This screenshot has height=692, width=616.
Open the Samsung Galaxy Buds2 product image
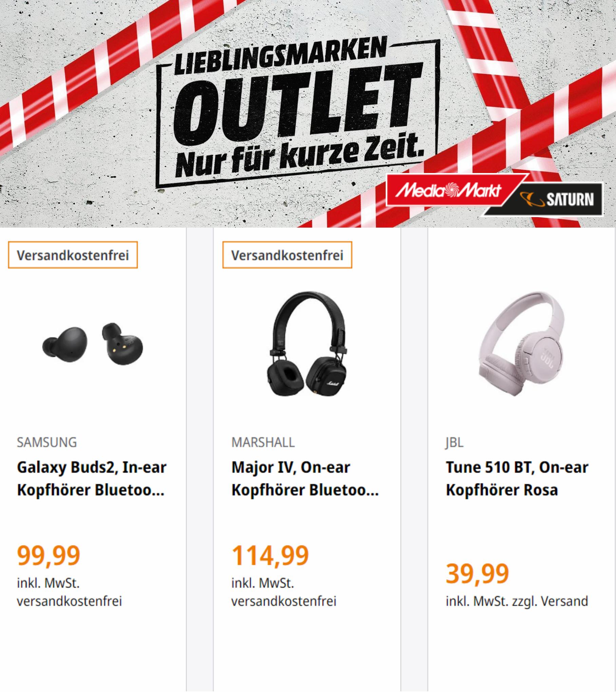(93, 344)
